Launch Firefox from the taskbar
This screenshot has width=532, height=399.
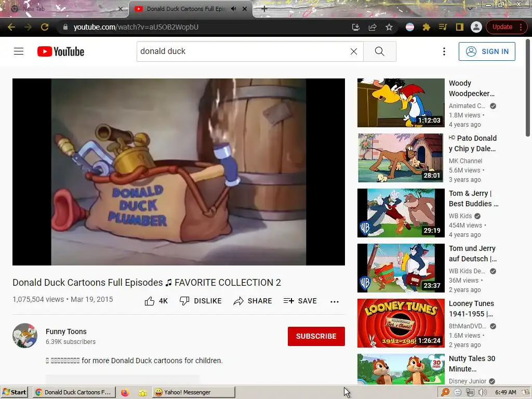[125, 393]
